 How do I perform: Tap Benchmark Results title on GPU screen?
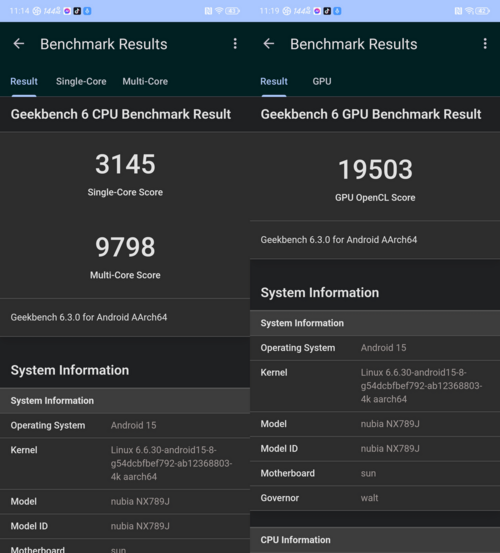pyautogui.click(x=354, y=44)
